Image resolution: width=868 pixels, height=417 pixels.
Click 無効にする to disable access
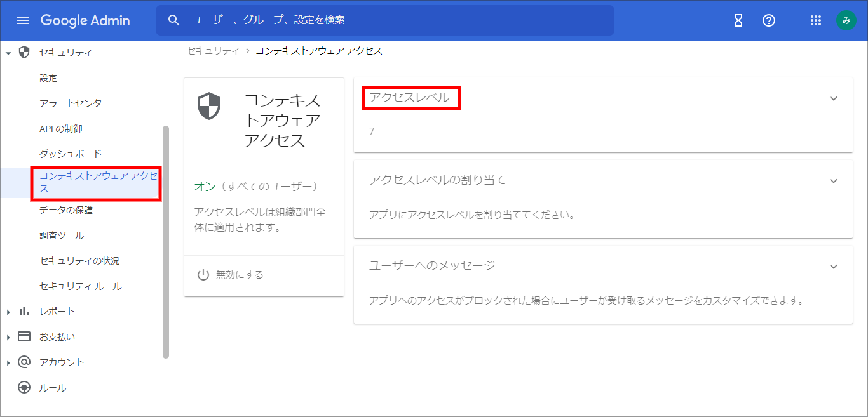(240, 275)
